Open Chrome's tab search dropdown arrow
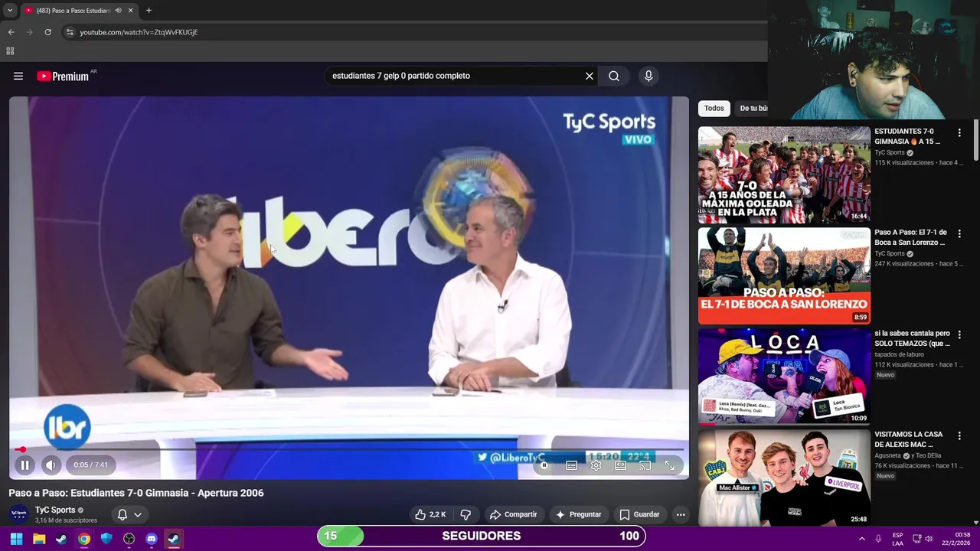 click(9, 11)
